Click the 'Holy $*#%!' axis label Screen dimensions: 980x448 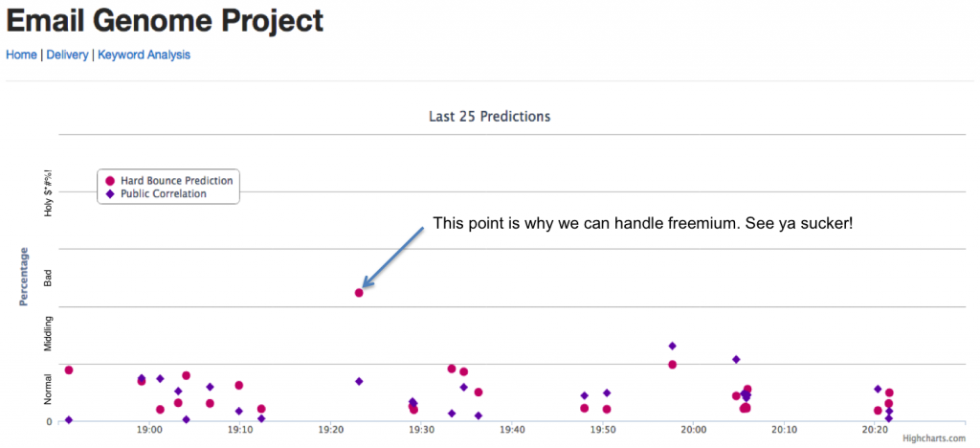click(x=49, y=191)
